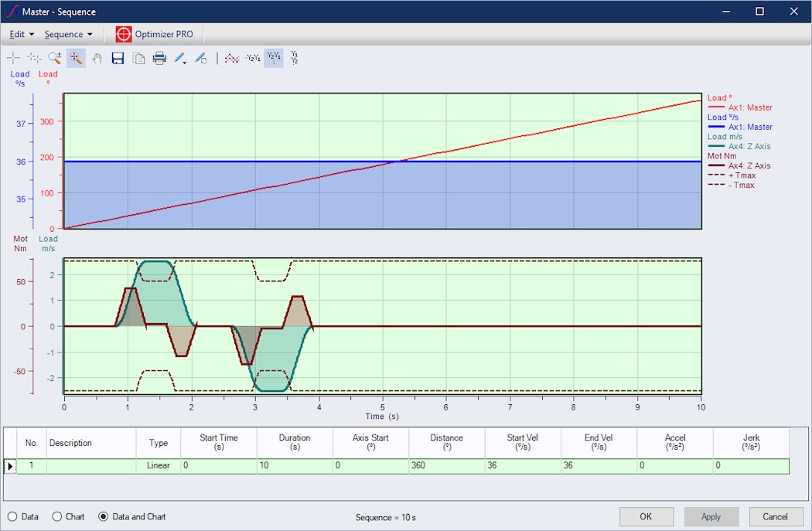Print the chart with printer icon
Viewport: 812px width, 531px height.
click(x=159, y=58)
